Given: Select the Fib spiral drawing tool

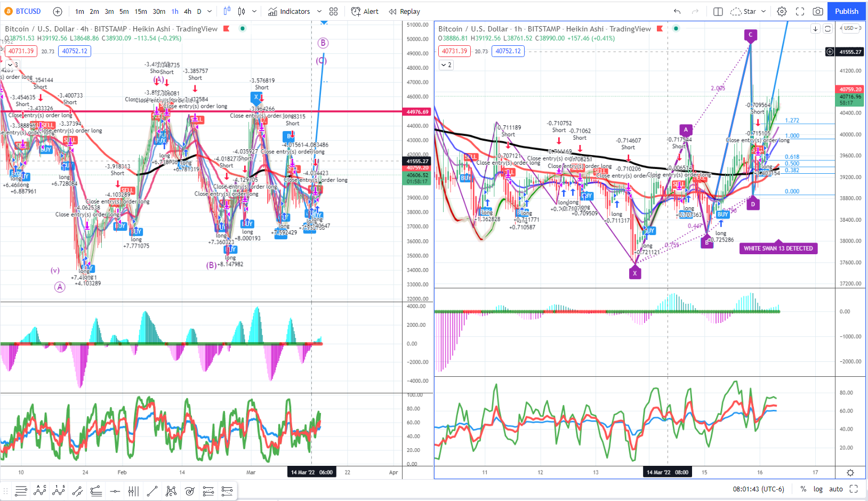Looking at the screenshot, I should tap(190, 491).
